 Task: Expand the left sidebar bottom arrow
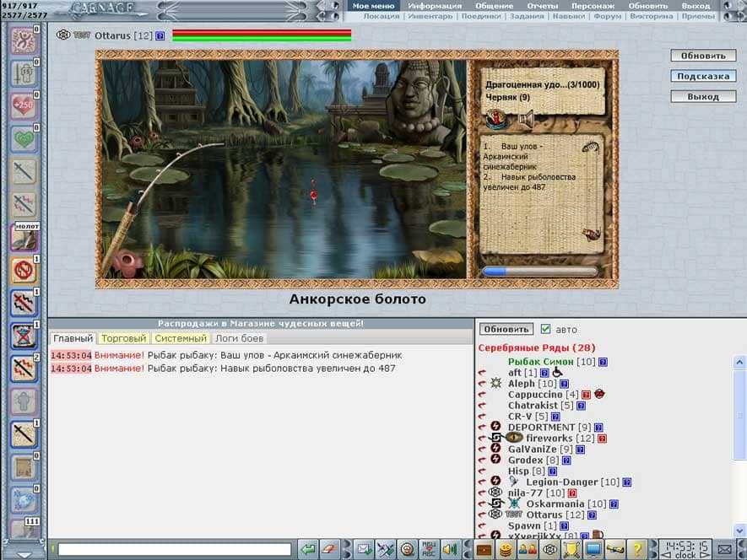click(x=23, y=554)
